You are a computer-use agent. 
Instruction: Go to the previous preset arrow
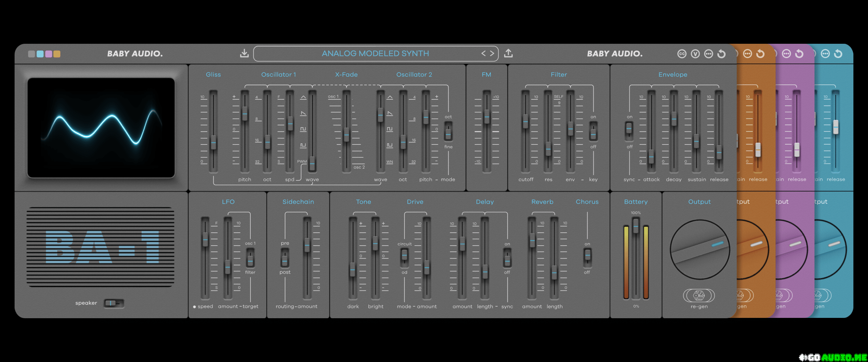pyautogui.click(x=483, y=54)
